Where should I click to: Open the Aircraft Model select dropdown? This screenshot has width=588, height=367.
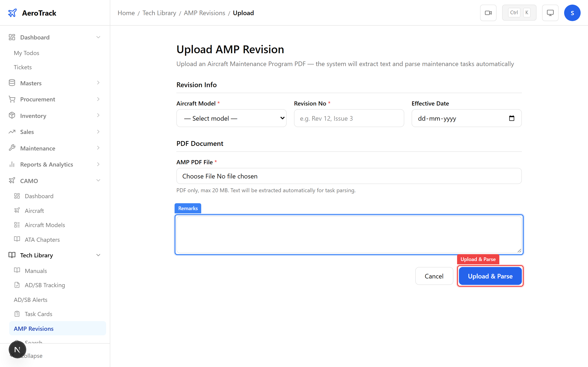click(231, 118)
